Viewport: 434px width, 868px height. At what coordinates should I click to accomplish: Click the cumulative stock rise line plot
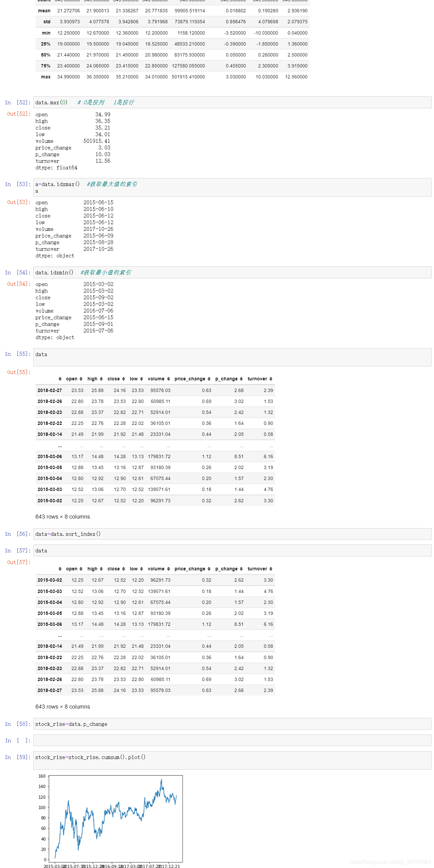pos(116,819)
